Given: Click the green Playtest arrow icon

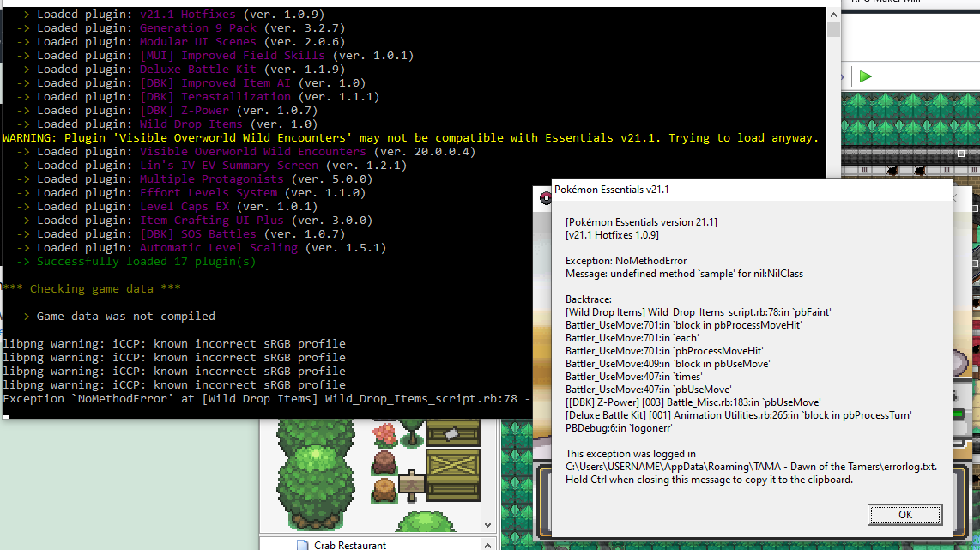Looking at the screenshot, I should click(x=865, y=76).
